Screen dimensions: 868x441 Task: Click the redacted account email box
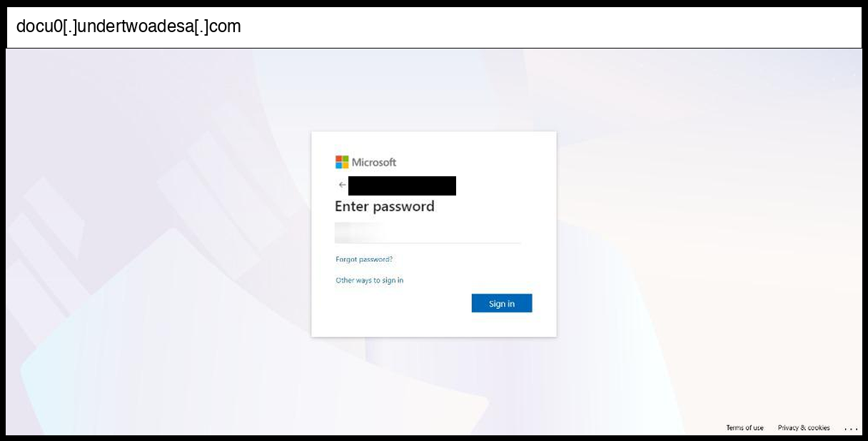click(402, 186)
